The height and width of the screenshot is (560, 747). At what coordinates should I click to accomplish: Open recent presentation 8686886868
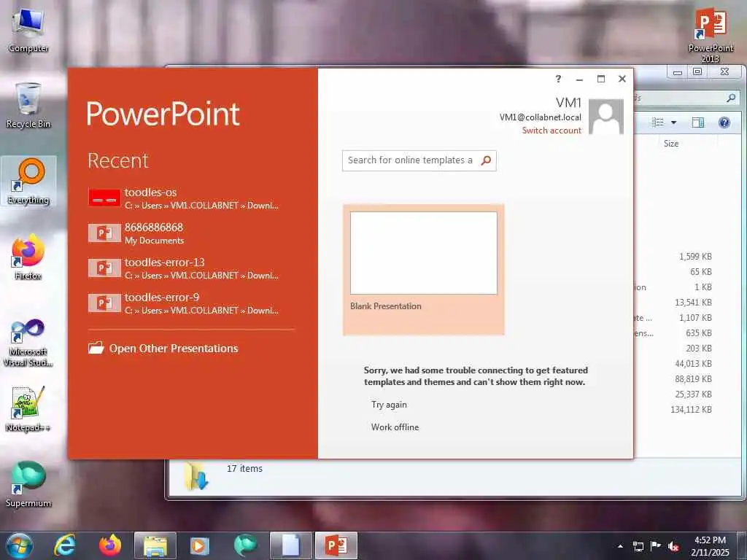point(190,233)
